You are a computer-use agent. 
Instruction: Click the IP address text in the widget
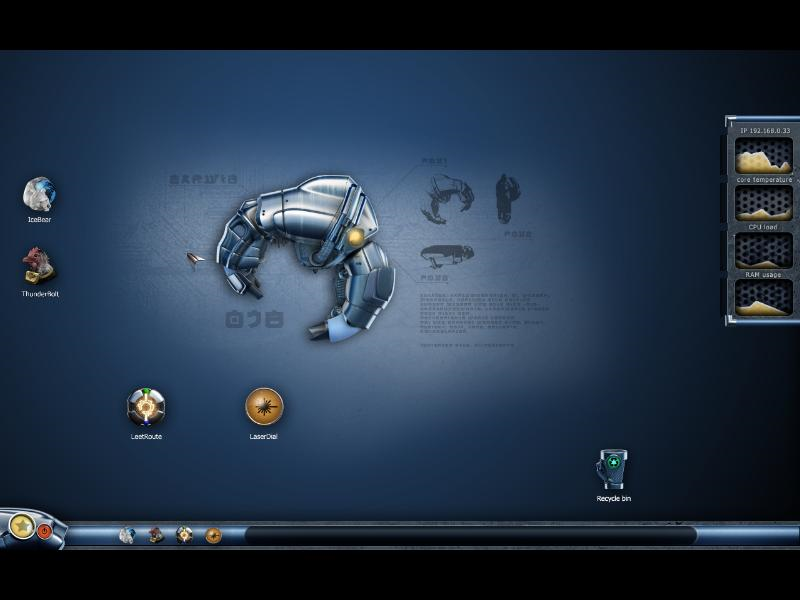coord(765,130)
